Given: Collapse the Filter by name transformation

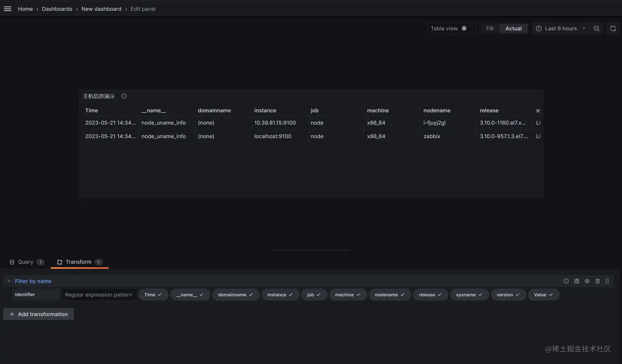Looking at the screenshot, I should tap(9, 281).
